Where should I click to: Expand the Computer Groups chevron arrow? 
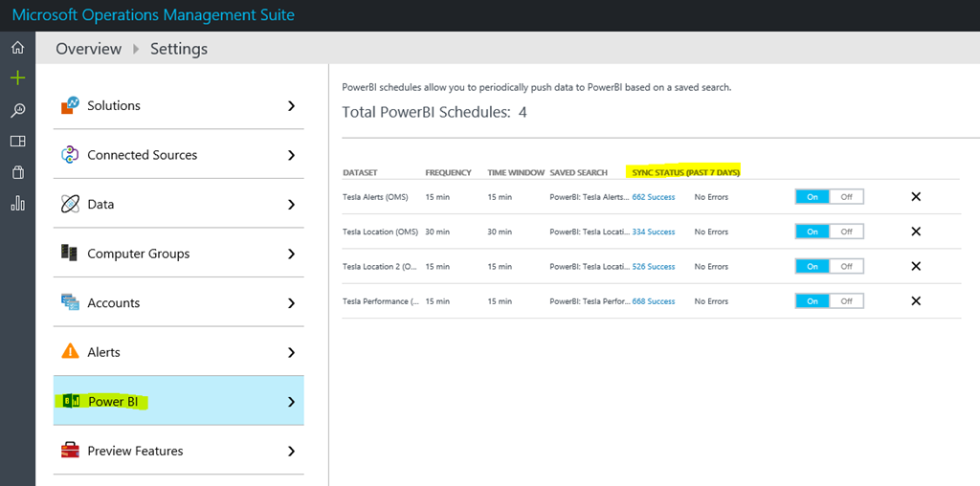(291, 254)
